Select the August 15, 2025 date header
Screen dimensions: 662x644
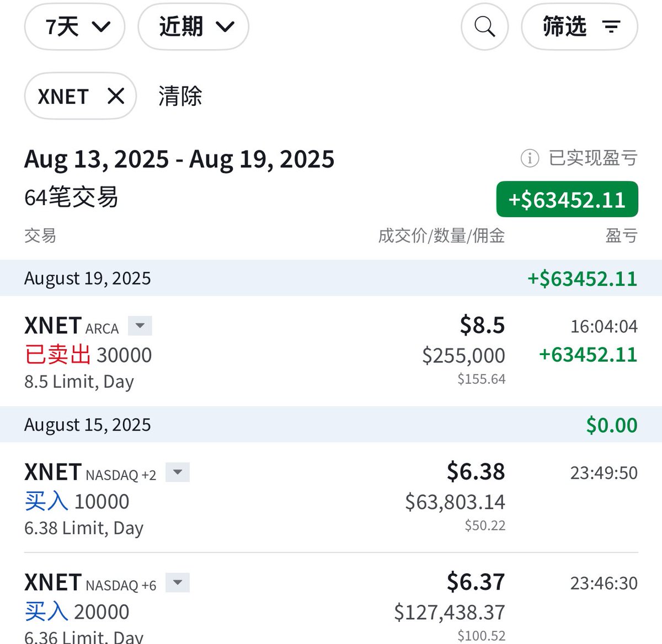(x=331, y=425)
